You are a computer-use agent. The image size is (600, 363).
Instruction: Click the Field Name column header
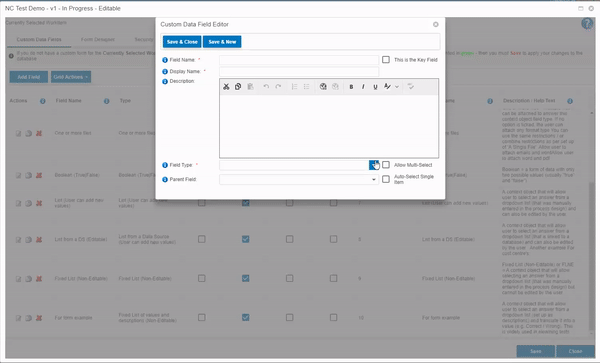tap(68, 101)
